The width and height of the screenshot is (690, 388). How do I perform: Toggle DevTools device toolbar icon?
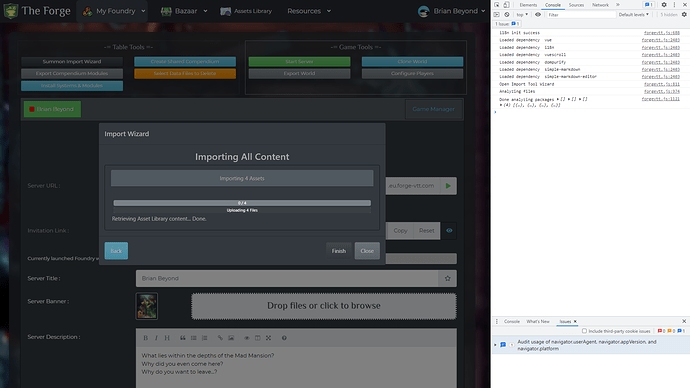(506, 5)
